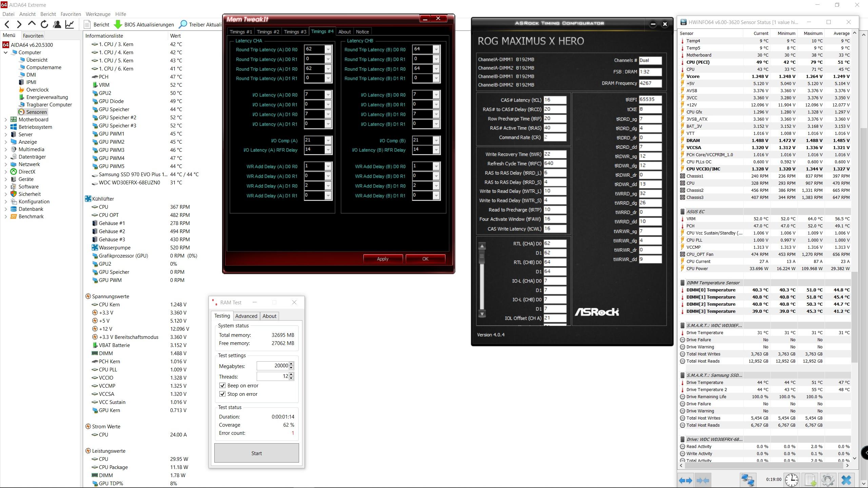
Task: Open the Werkzeuge menu
Action: [x=98, y=14]
